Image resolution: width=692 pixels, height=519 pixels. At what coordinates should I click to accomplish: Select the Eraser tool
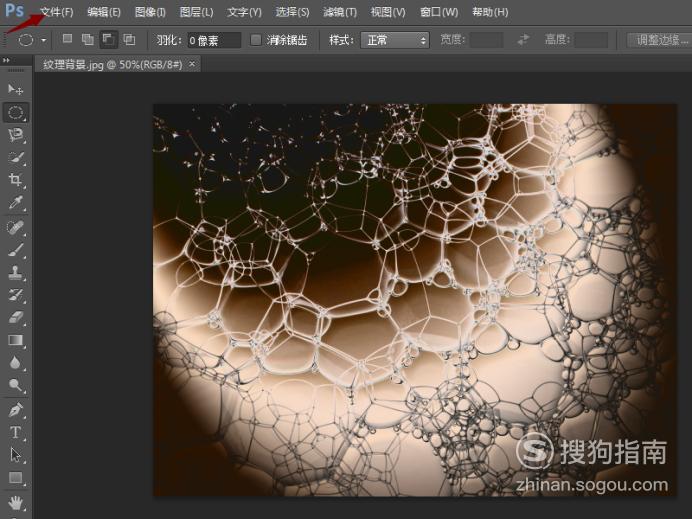pos(16,317)
